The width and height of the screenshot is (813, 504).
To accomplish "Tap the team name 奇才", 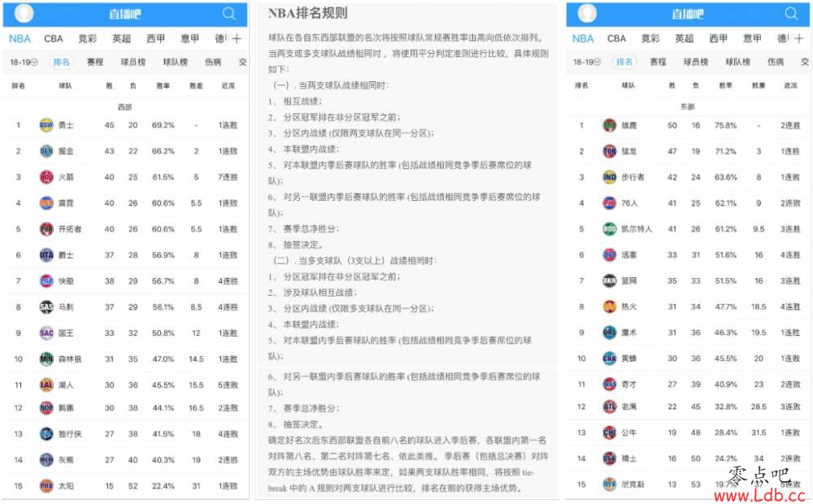I will [629, 385].
